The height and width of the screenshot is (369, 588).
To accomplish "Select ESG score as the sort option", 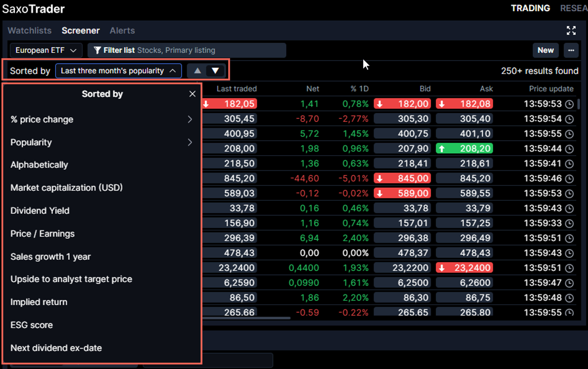I will (x=31, y=325).
